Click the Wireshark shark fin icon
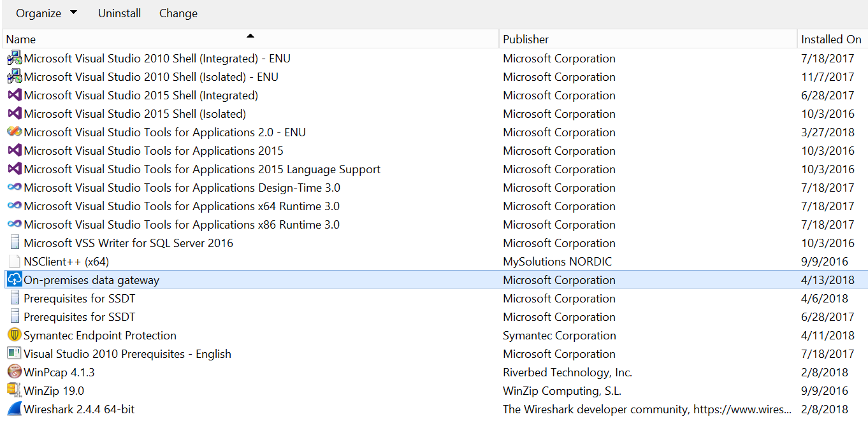The width and height of the screenshot is (868, 426). coord(14,409)
